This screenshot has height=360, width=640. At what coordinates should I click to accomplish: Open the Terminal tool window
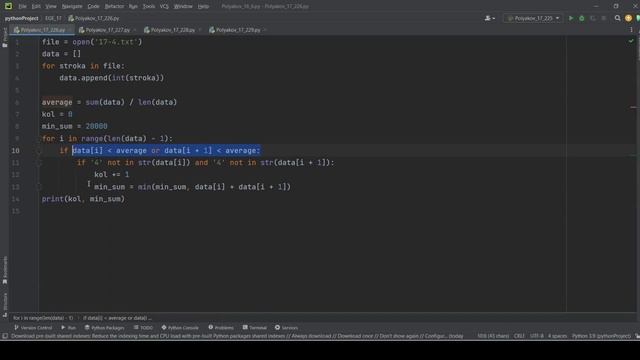point(255,327)
